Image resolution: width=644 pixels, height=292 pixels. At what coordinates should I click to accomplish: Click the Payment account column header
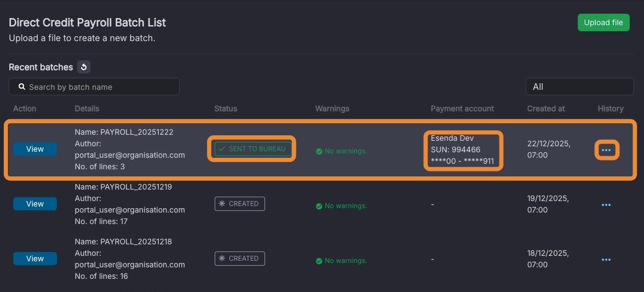(x=462, y=109)
